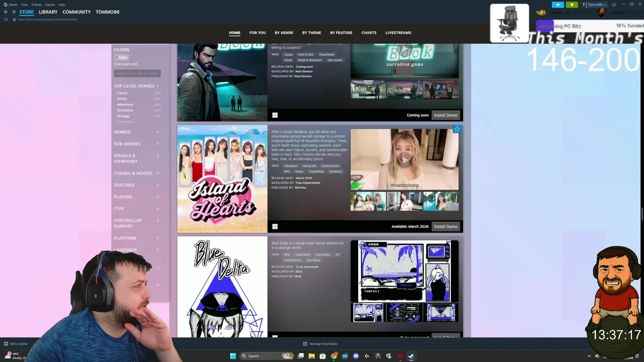Open the BY GENRE tab
The image size is (644, 362).
tap(284, 33)
